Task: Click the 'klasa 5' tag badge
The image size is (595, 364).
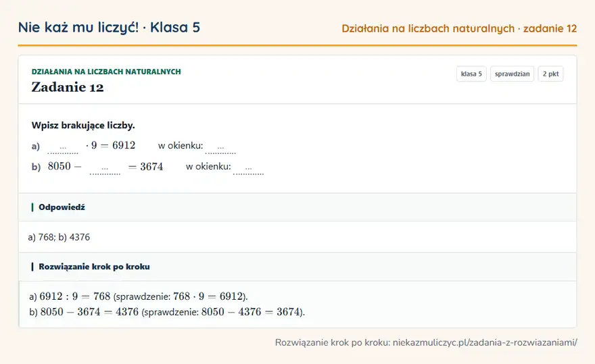Action: (471, 74)
